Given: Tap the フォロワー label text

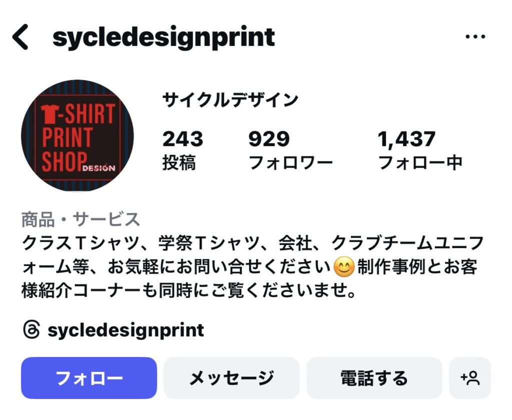Looking at the screenshot, I should point(290,162).
